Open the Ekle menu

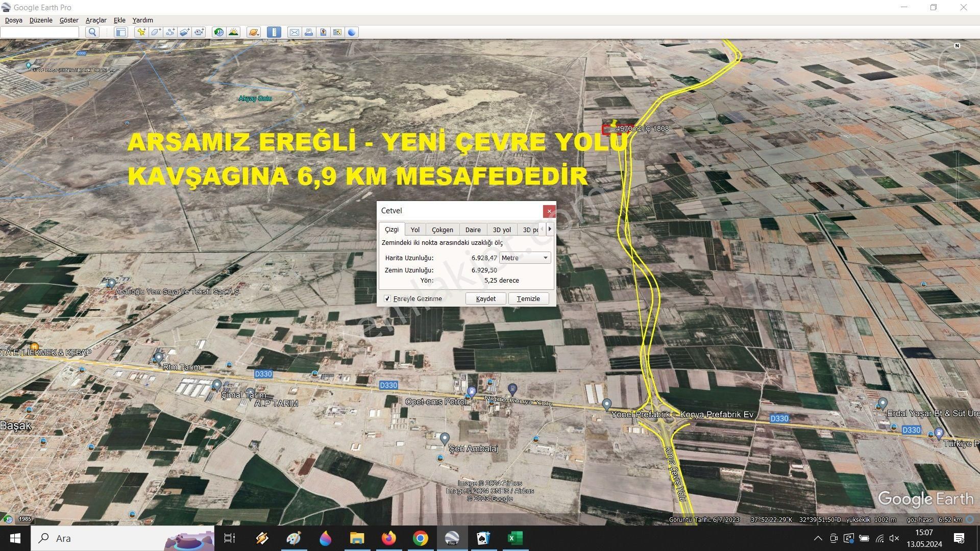click(119, 20)
